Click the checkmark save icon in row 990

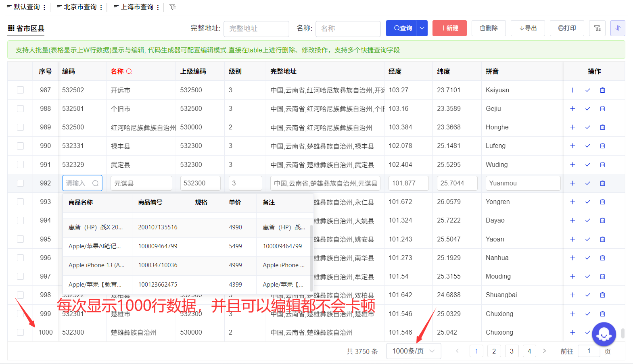pos(587,146)
